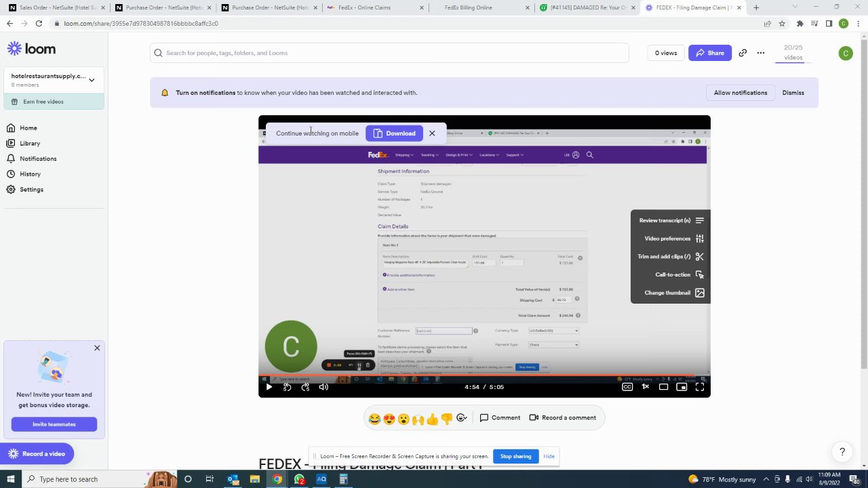This screenshot has height=488, width=868.
Task: Hide the screen sharing bar
Action: pyautogui.click(x=549, y=456)
